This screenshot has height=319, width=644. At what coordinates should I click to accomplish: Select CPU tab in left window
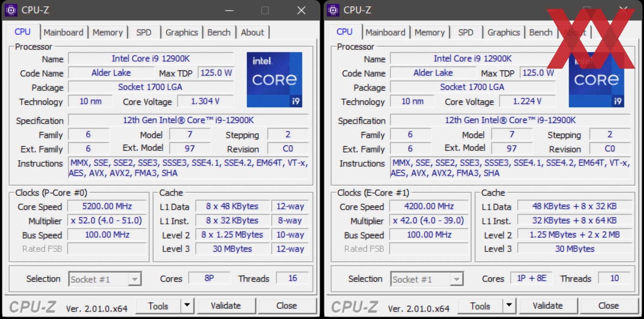point(22,32)
